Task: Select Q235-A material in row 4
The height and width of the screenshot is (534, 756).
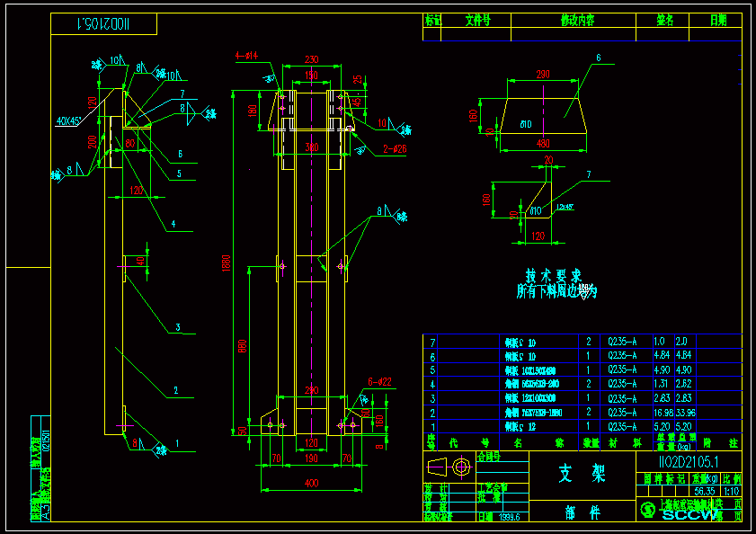Action: pos(622,384)
